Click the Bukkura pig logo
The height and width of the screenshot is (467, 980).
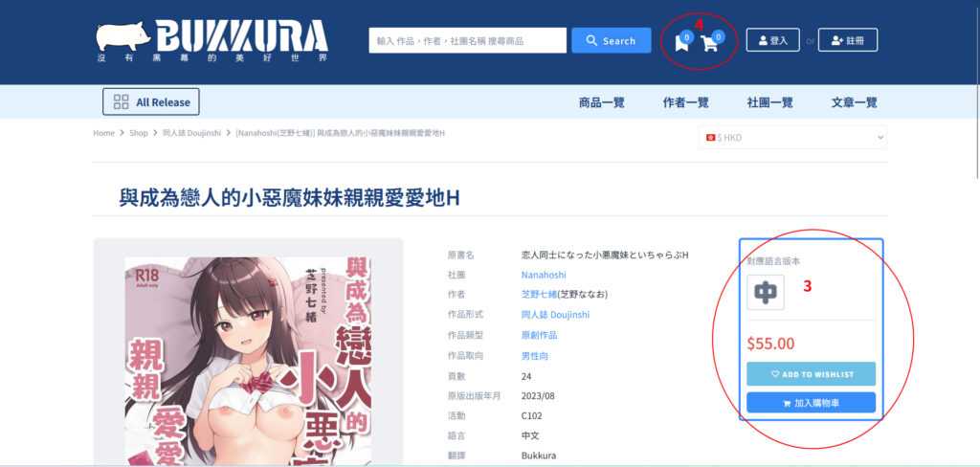point(124,36)
